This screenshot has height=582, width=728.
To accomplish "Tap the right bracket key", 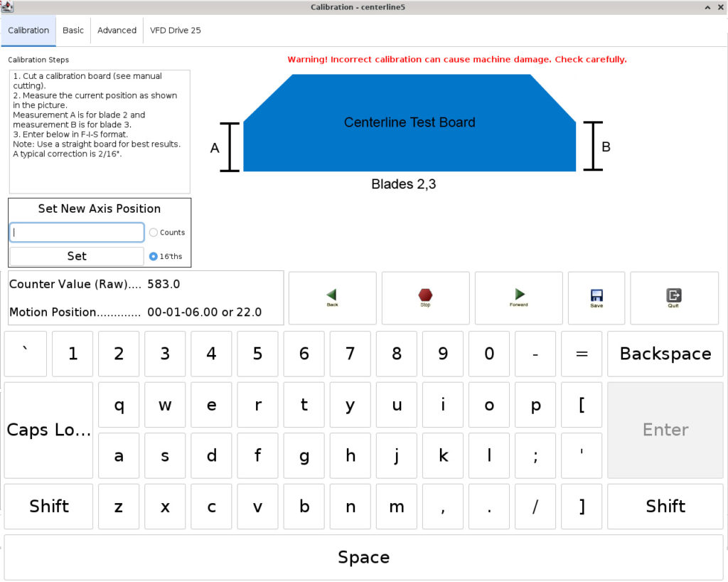I will 582,507.
